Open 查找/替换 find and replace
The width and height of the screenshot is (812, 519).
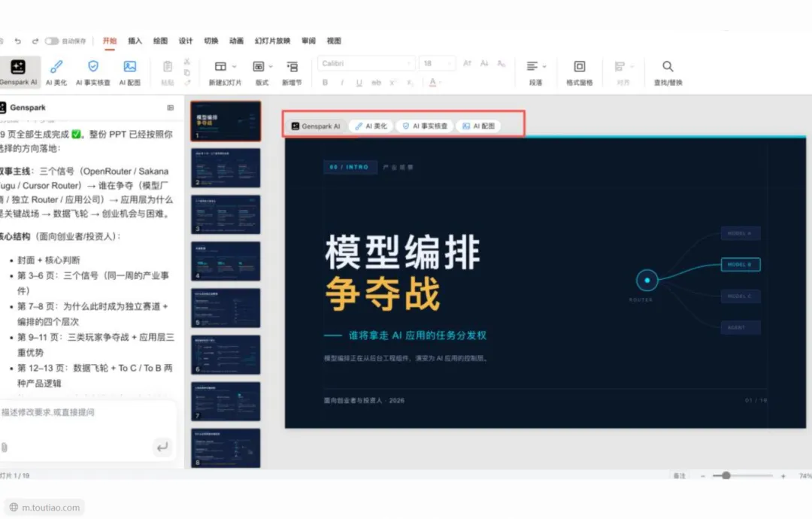click(668, 72)
